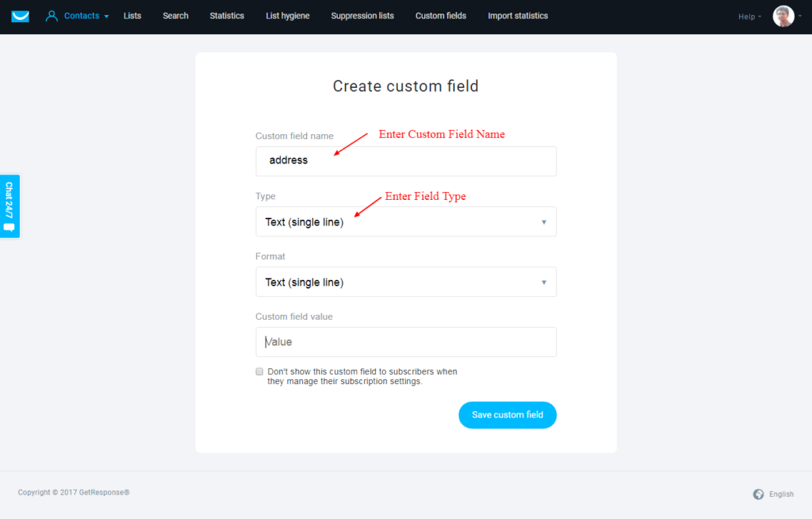
Task: Open the user profile avatar
Action: tap(783, 16)
